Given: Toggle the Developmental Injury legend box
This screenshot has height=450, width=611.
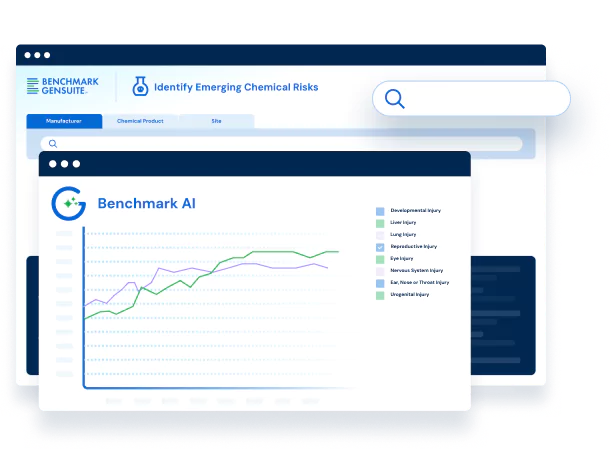Looking at the screenshot, I should [380, 211].
